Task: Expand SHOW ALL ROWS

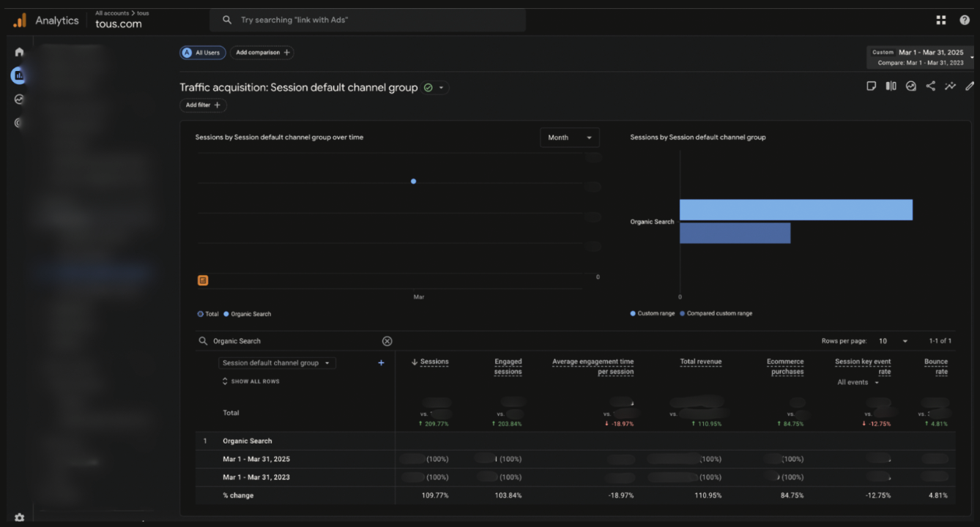Action: click(x=250, y=381)
